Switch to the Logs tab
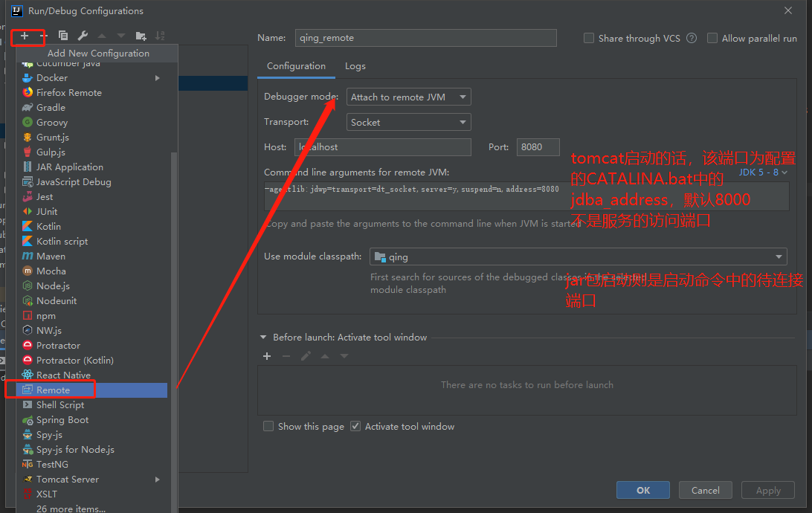Screen dimensions: 812x513 pos(355,66)
